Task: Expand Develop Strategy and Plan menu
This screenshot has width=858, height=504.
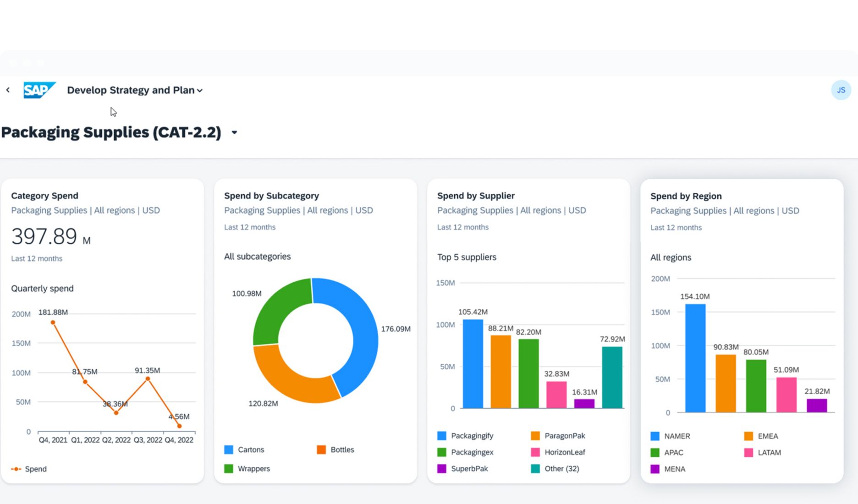Action: click(x=135, y=90)
